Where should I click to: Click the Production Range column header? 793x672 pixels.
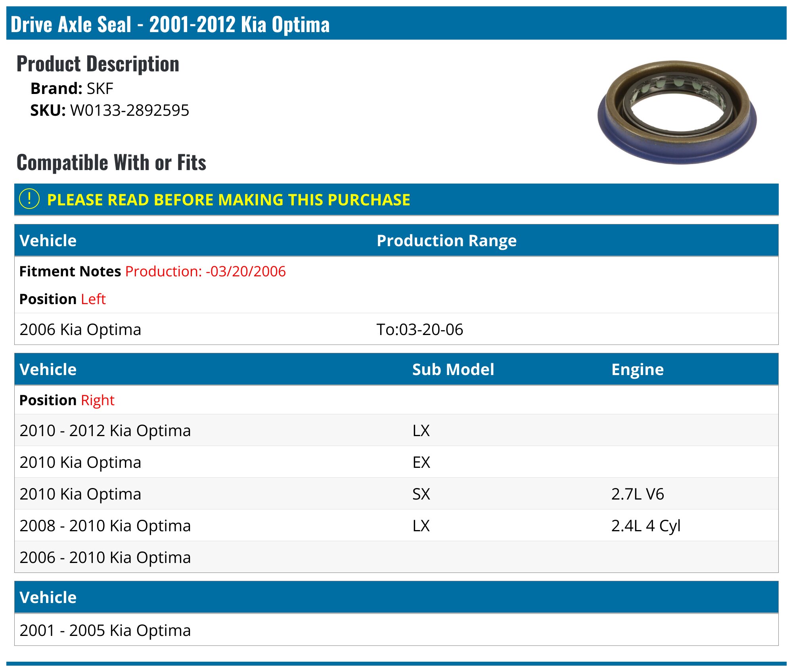tap(446, 241)
